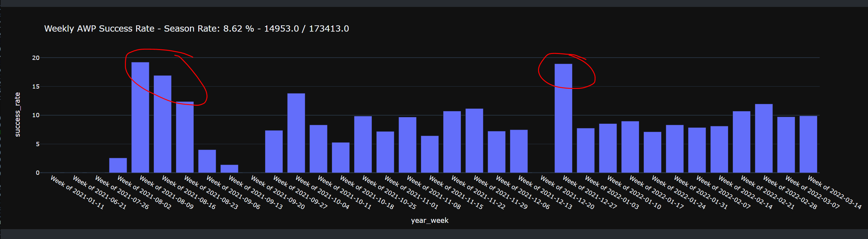868x239 pixels.
Task: Click the bar for week of 2021-09-27
Action: 273,151
